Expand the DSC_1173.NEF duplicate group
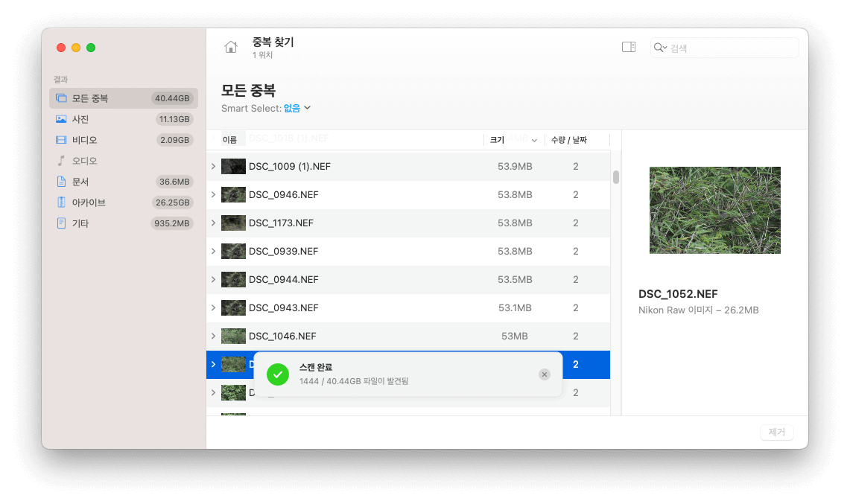Viewport: 850px width, 504px height. [214, 223]
